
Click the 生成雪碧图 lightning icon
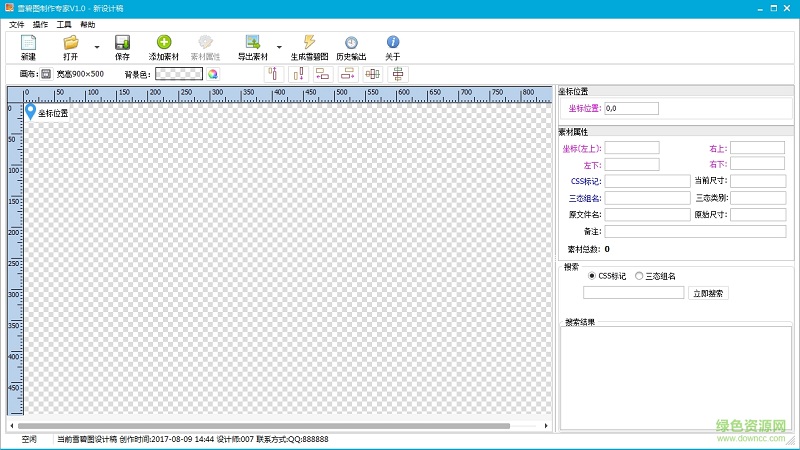coord(309,43)
